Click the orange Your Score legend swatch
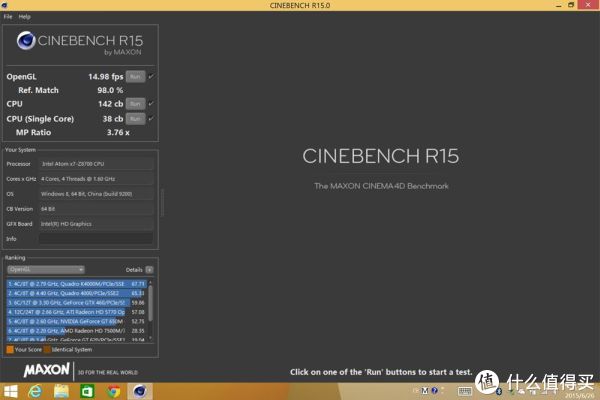This screenshot has width=600, height=400. [10, 349]
